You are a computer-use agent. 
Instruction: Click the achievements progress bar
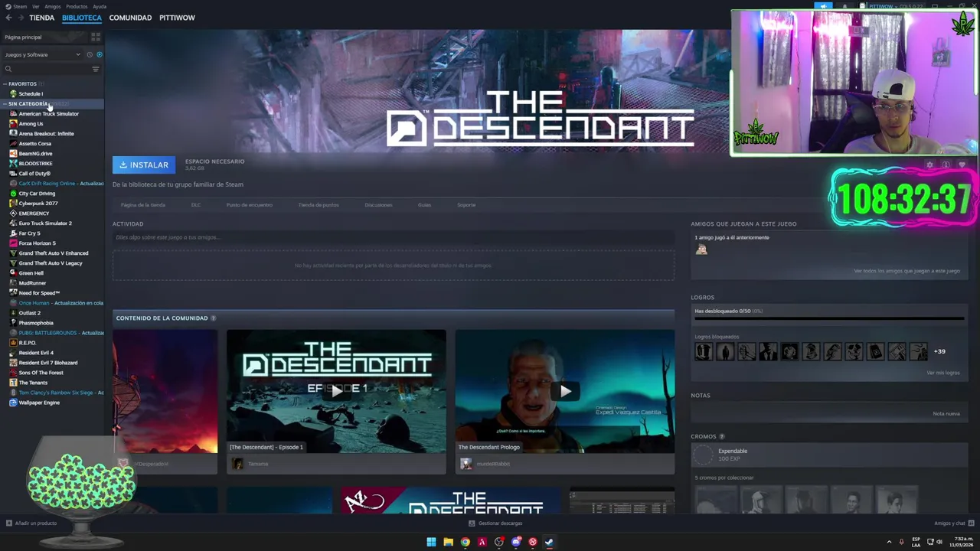pos(829,318)
